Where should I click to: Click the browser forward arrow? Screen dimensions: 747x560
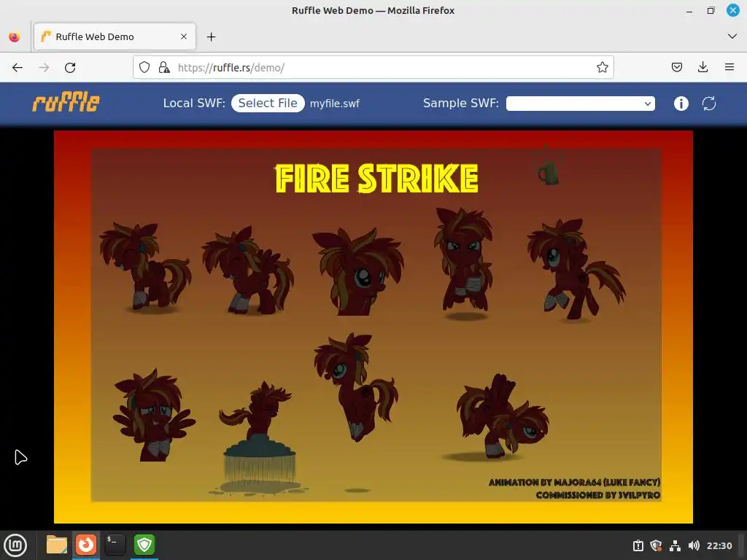(44, 68)
